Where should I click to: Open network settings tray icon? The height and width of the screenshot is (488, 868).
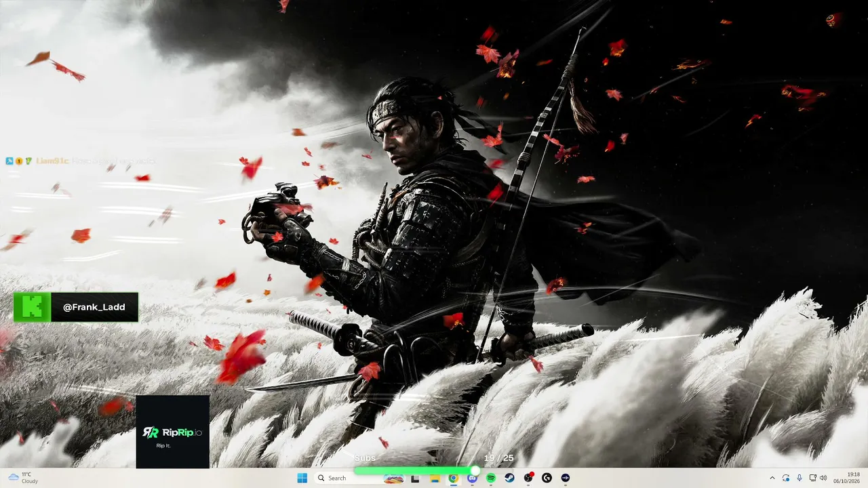[812, 478]
